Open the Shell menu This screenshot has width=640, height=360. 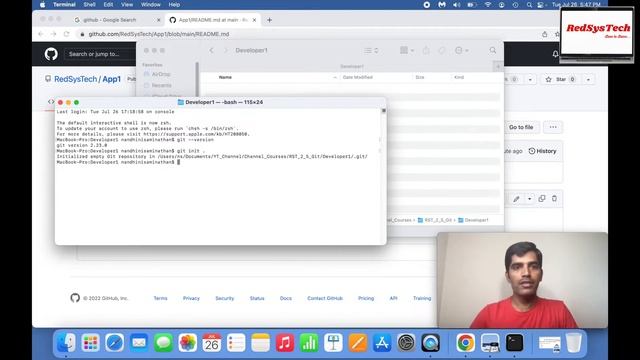[89, 5]
